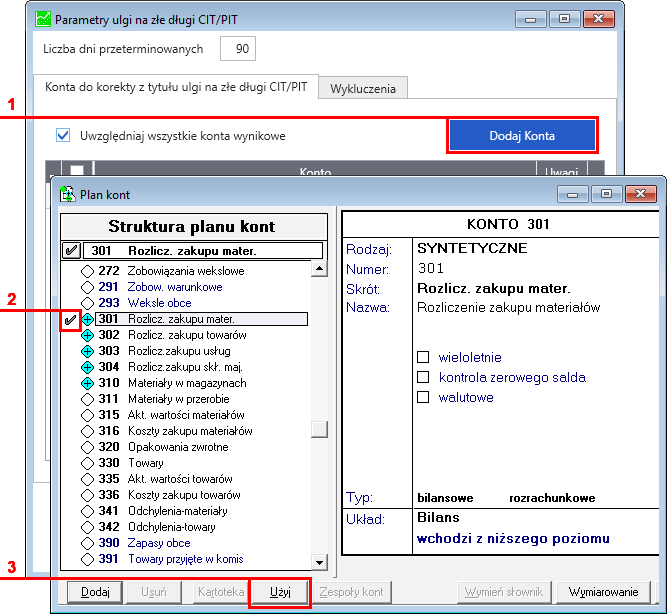Click the Plan kont window title icon
This screenshot has height=614, width=667.
point(66,193)
